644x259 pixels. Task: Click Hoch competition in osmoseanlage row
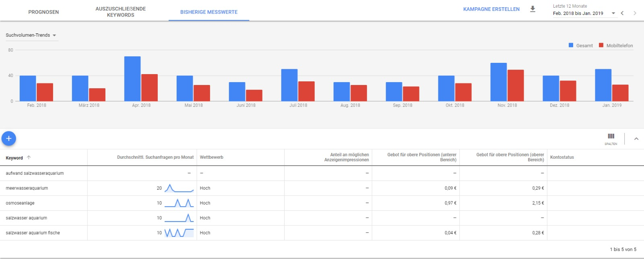click(x=205, y=203)
